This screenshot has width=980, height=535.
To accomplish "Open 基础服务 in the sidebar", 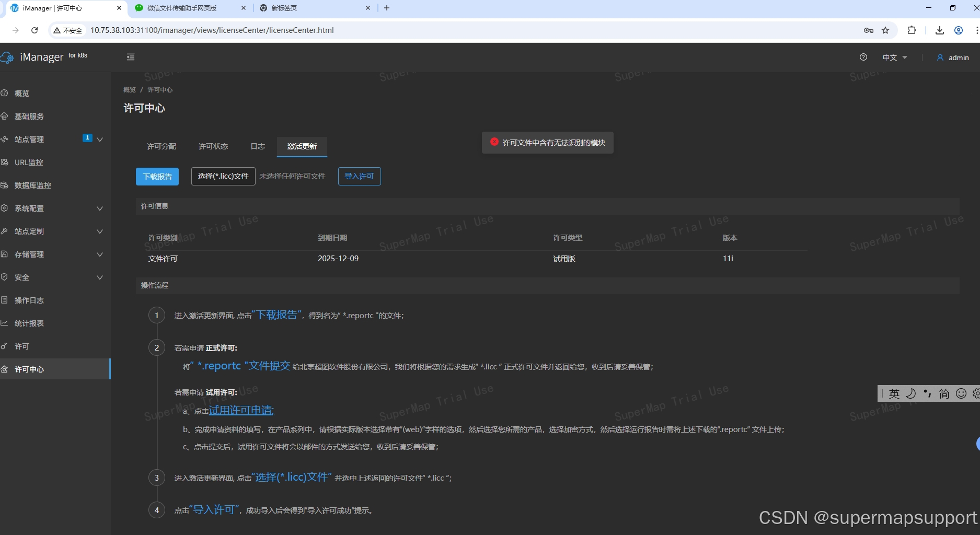I will coord(29,117).
